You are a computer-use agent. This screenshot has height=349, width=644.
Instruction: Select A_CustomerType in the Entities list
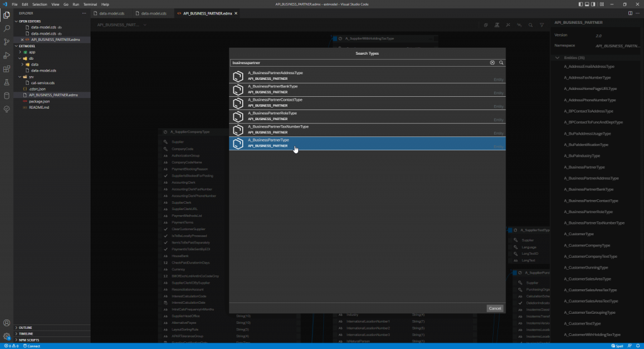point(579,234)
